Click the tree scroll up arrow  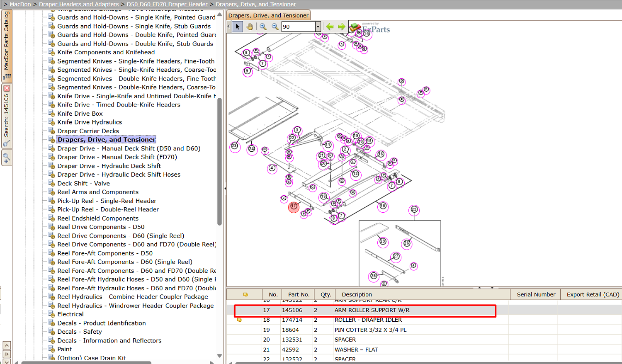220,15
